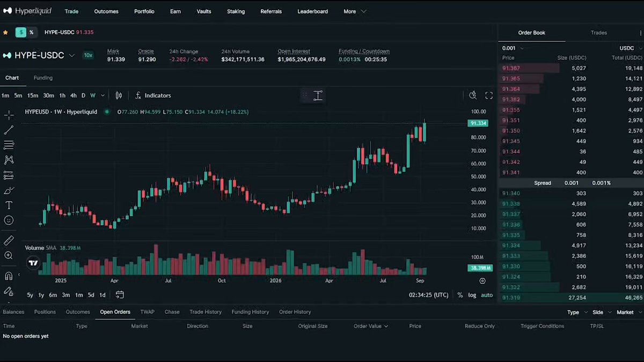Open chart axis settings gear
This screenshot has width=644, height=362.
point(482,280)
